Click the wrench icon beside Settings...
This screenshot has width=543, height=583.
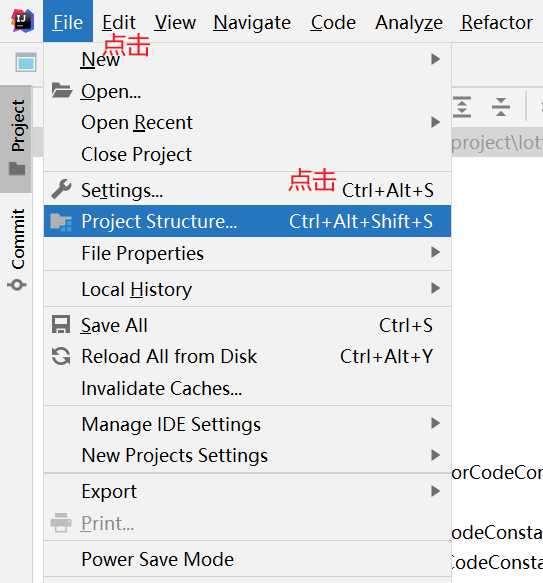pos(61,189)
